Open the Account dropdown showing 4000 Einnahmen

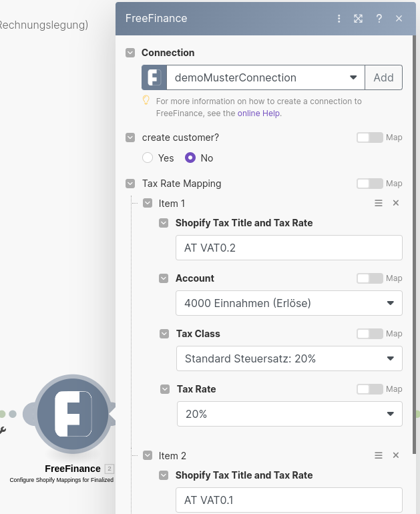(x=289, y=303)
